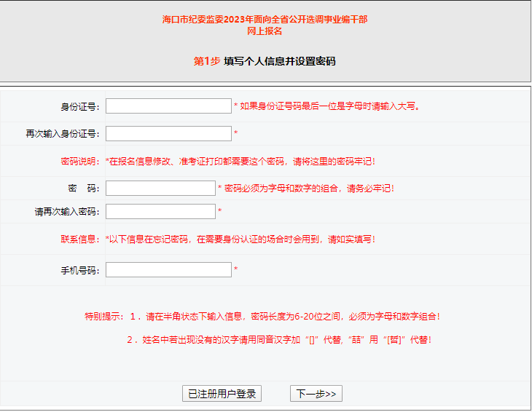Click the 身份证号 field label
This screenshot has height=412, width=532.
click(79, 107)
